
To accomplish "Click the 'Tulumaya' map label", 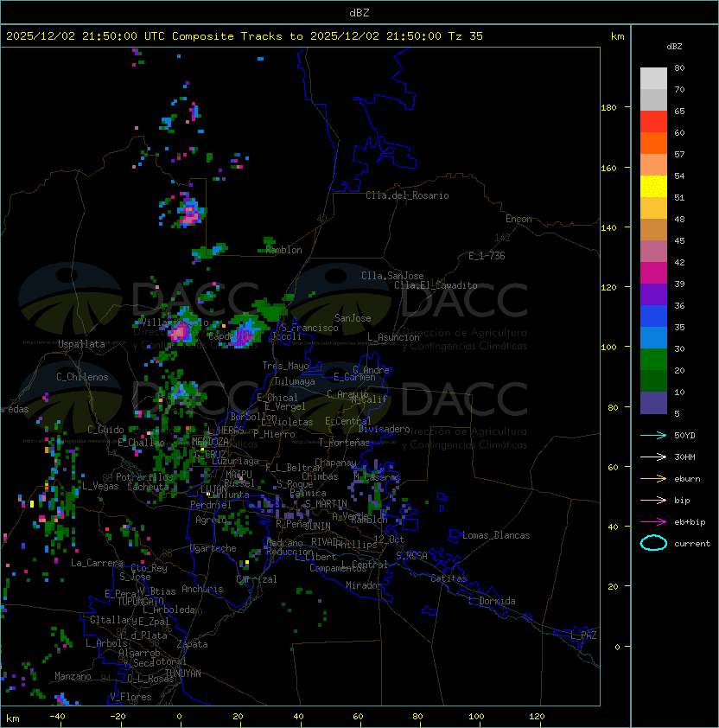I will click(295, 381).
